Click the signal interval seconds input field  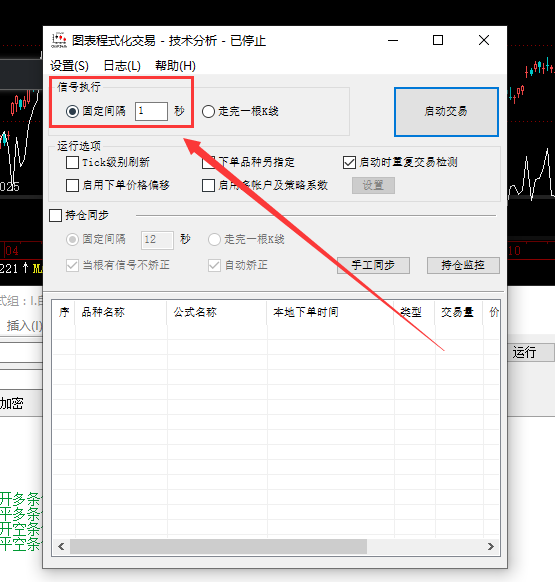pos(151,111)
